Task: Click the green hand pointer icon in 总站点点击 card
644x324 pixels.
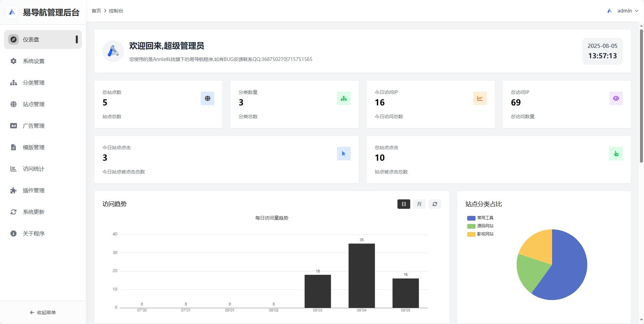Action: 616,154
